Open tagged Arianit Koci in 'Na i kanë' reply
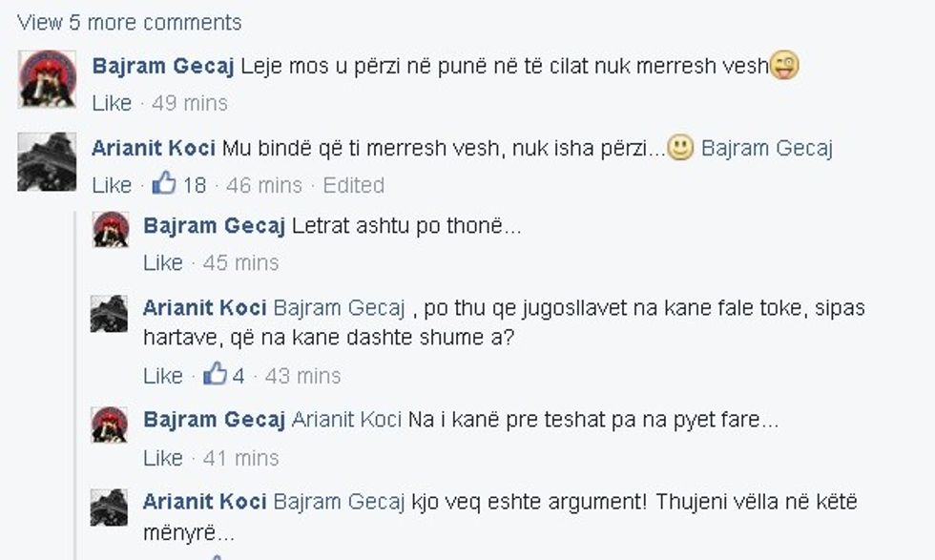This screenshot has width=935, height=560. pos(346,420)
